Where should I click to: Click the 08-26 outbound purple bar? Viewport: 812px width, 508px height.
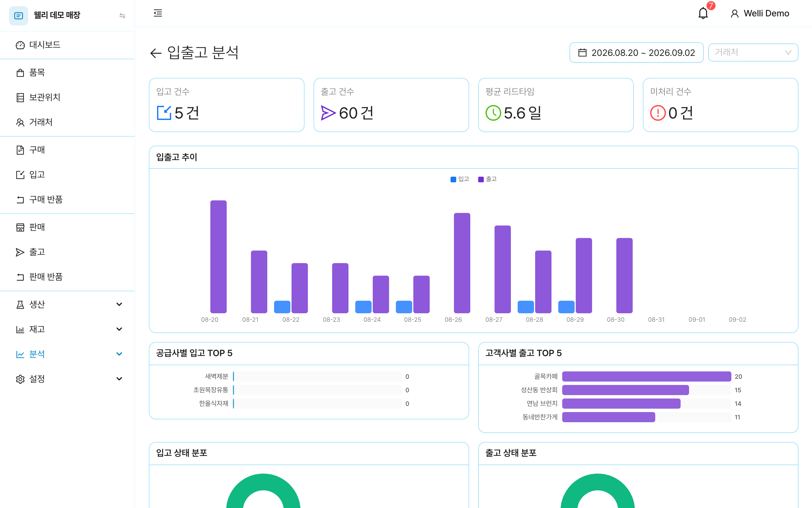tap(462, 263)
